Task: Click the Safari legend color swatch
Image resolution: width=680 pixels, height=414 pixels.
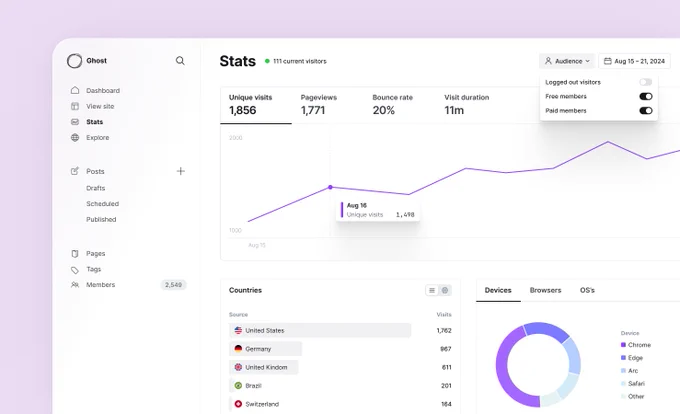Action: coord(623,383)
